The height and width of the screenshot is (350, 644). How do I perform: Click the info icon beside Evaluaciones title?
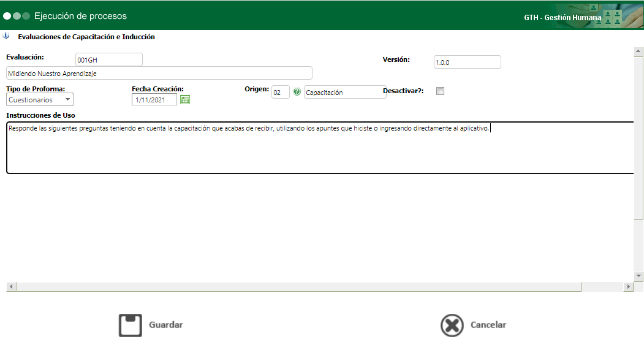(x=6, y=36)
